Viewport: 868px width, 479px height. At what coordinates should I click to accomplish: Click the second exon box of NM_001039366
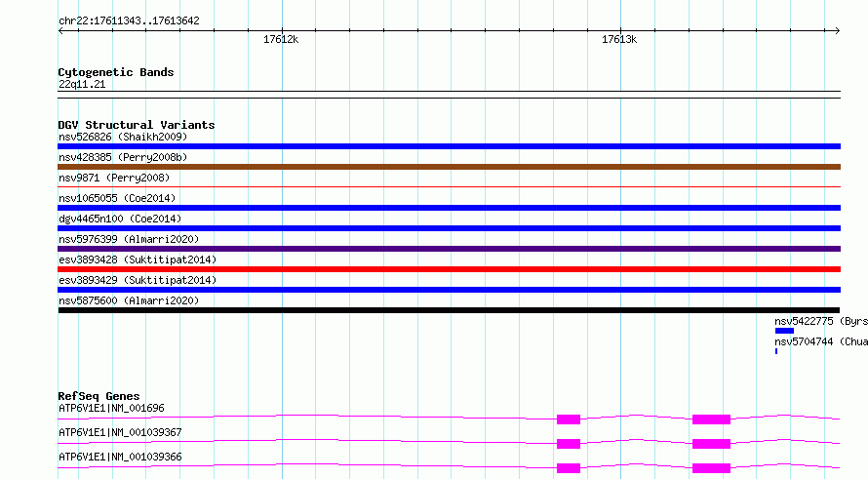click(711, 468)
